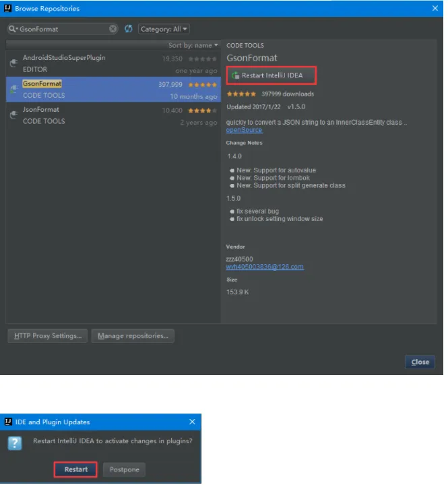Click the AndroidStudioSuperPlugin row star rating
The height and width of the screenshot is (489, 448).
[x=202, y=59]
